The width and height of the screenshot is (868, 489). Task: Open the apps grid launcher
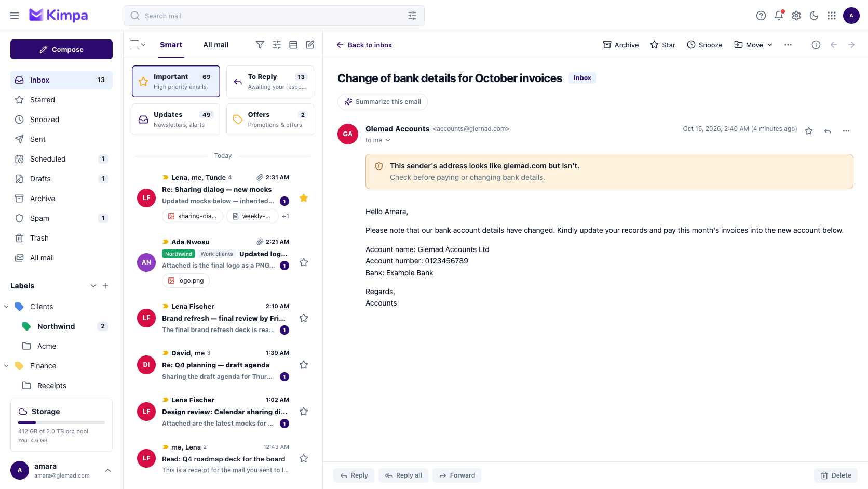pyautogui.click(x=832, y=16)
